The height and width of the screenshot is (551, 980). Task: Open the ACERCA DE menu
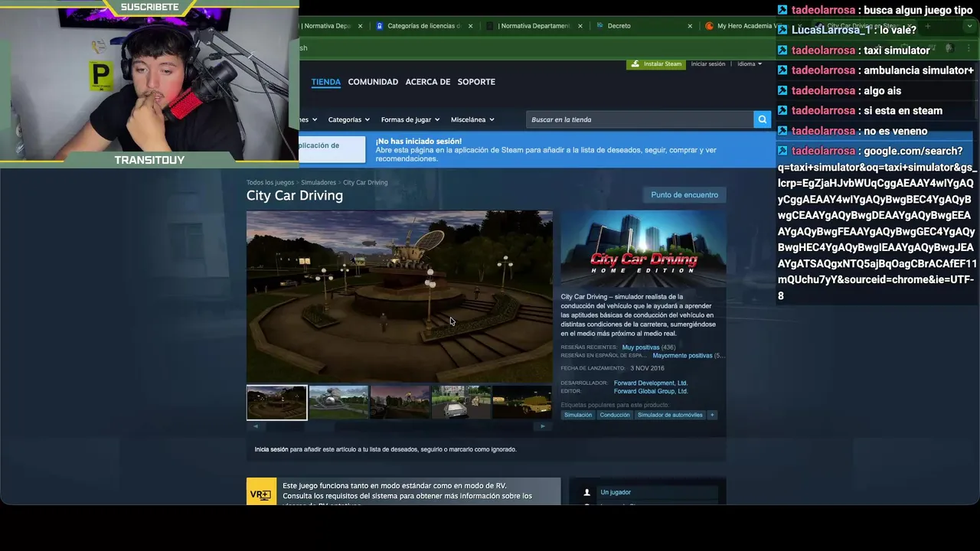coord(428,82)
